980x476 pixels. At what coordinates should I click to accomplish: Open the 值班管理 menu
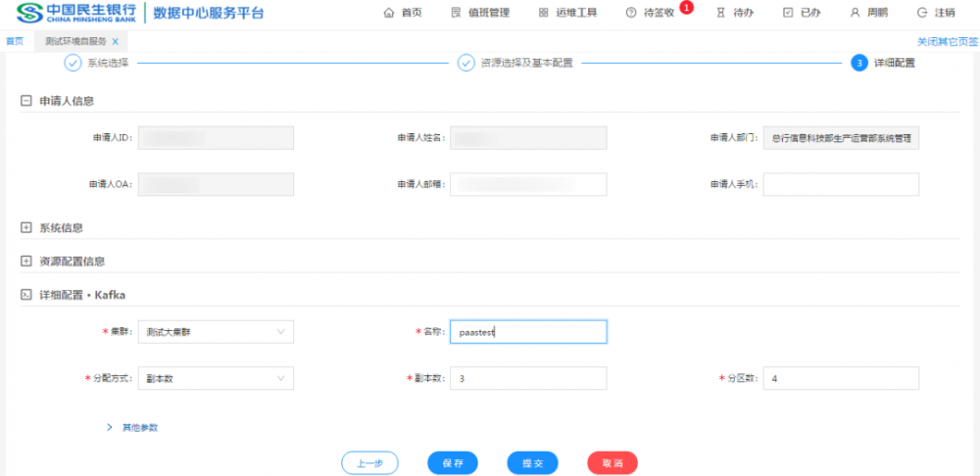(489, 13)
